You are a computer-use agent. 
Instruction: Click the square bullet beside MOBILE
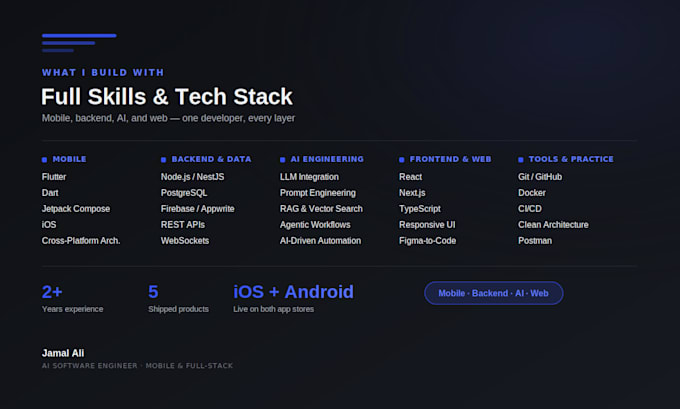click(x=44, y=160)
